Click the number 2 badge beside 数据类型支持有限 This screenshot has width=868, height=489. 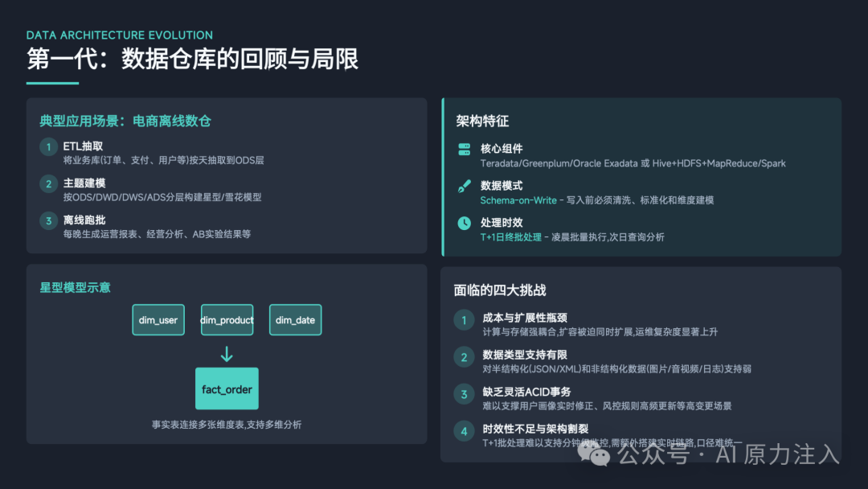(x=464, y=357)
